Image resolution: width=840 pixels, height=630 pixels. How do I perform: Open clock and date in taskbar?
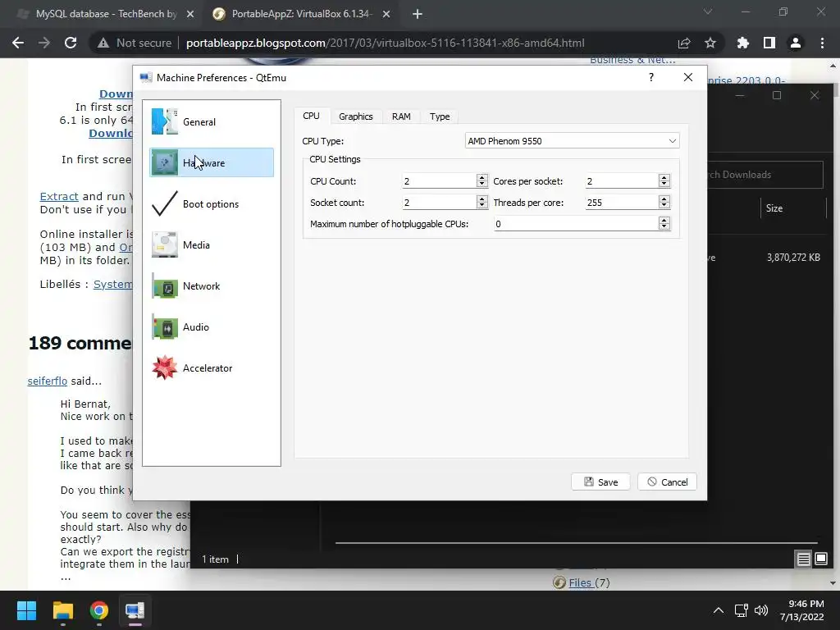coord(802,610)
